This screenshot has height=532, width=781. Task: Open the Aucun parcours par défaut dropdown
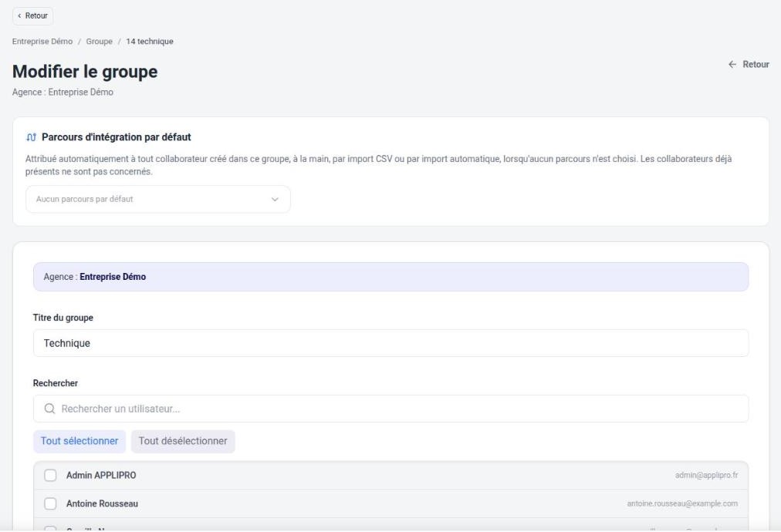point(158,199)
